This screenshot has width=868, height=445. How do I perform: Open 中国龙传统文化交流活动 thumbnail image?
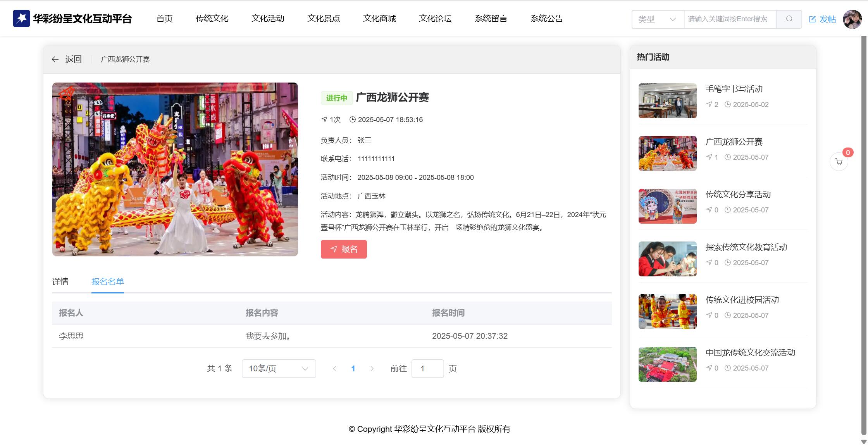point(667,364)
